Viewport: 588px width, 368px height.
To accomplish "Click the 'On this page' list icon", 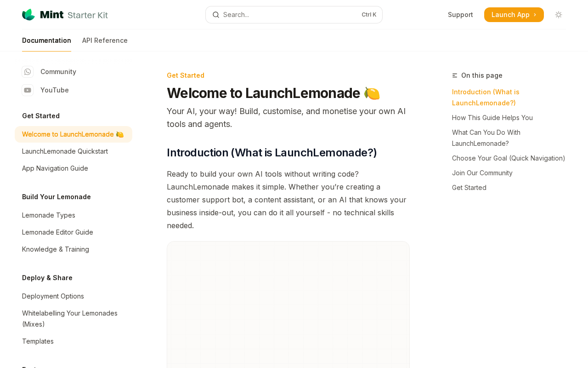I will click(455, 75).
